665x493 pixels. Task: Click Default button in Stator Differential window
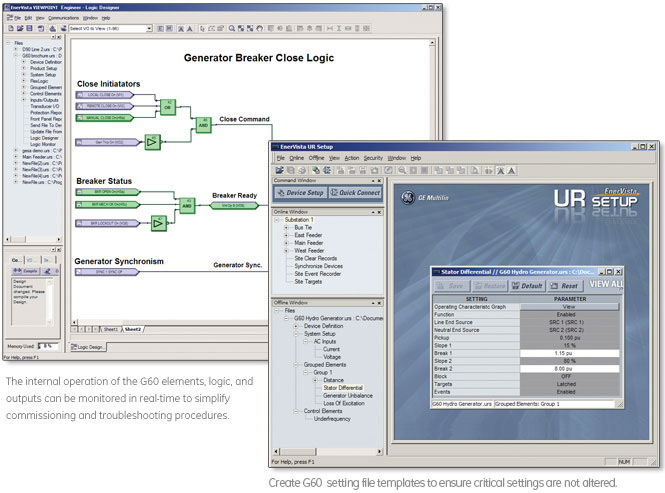tap(527, 286)
